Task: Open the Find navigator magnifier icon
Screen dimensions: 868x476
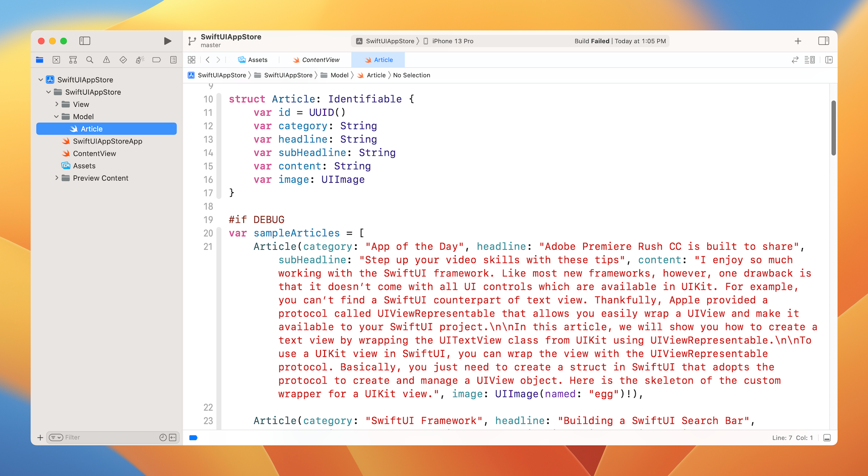Action: point(90,60)
